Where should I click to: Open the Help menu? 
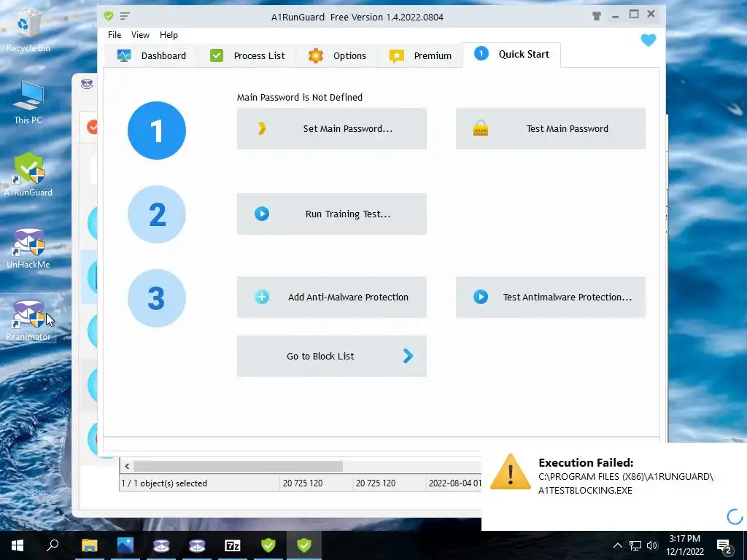pos(169,35)
